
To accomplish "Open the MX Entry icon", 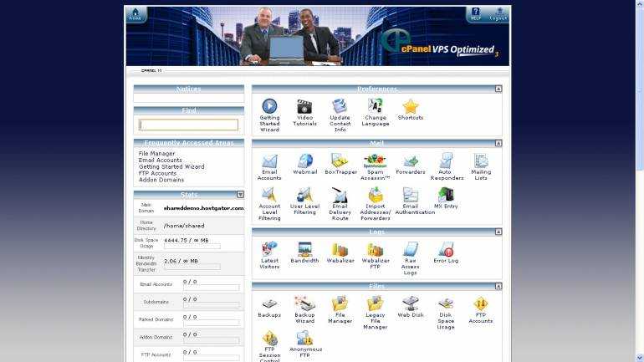I will click(x=446, y=195).
